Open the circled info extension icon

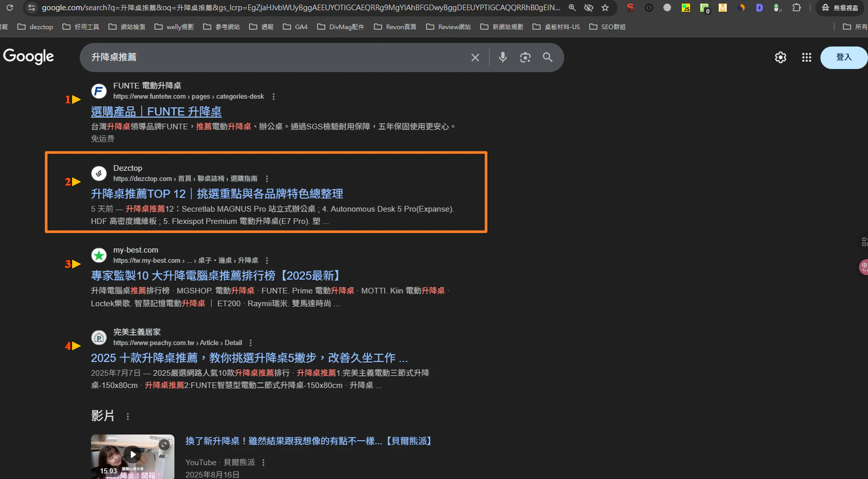click(649, 8)
